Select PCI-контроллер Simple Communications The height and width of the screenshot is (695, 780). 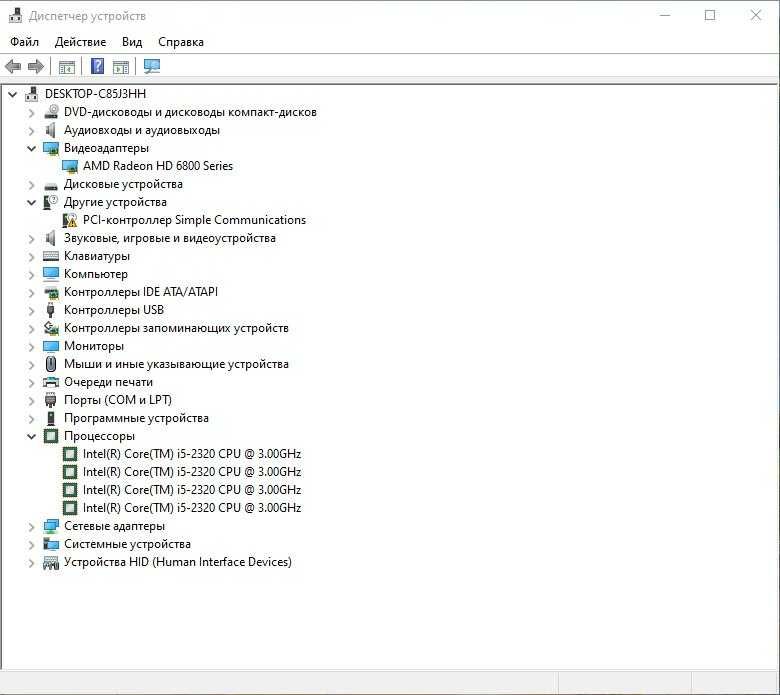pyautogui.click(x=194, y=220)
